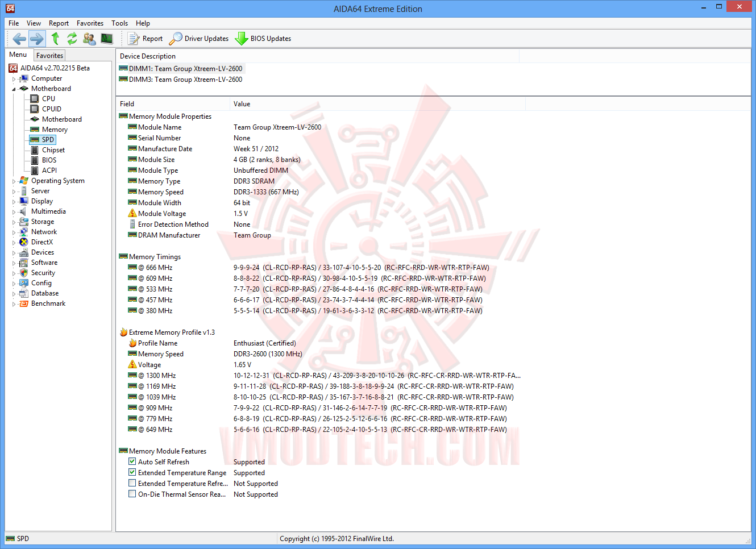Select the CPU item in the tree
This screenshot has height=549, width=756.
48,99
